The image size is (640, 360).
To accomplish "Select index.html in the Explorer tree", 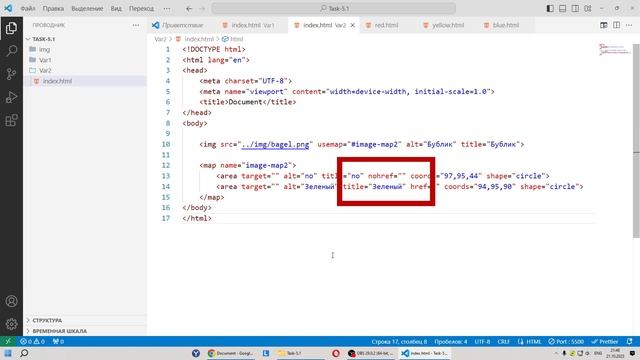I will point(85,81).
